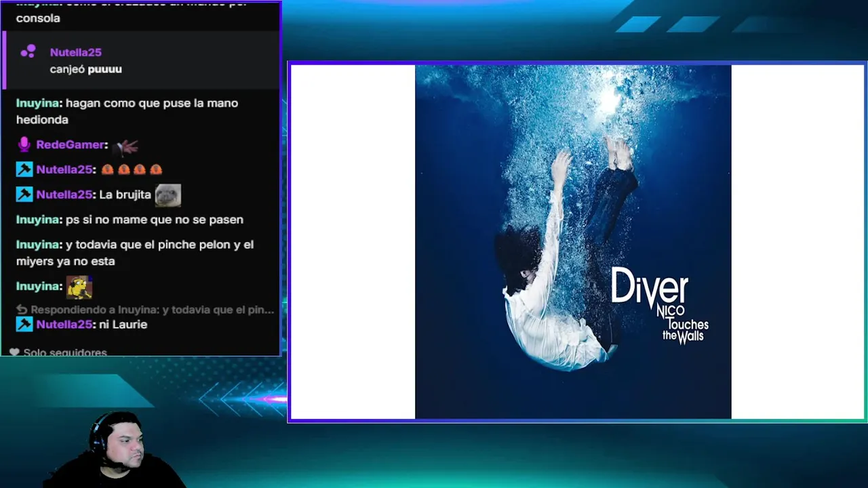Click the microphone badge next to RedeGamer

[x=24, y=144]
